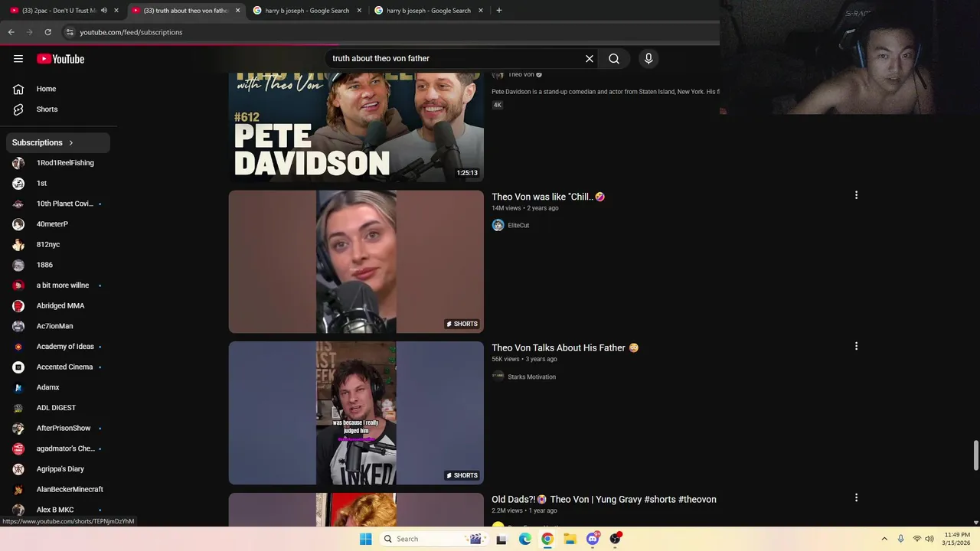The width and height of the screenshot is (980, 551).
Task: Open title 'Theo Von Talks About His Father'
Action: click(565, 348)
